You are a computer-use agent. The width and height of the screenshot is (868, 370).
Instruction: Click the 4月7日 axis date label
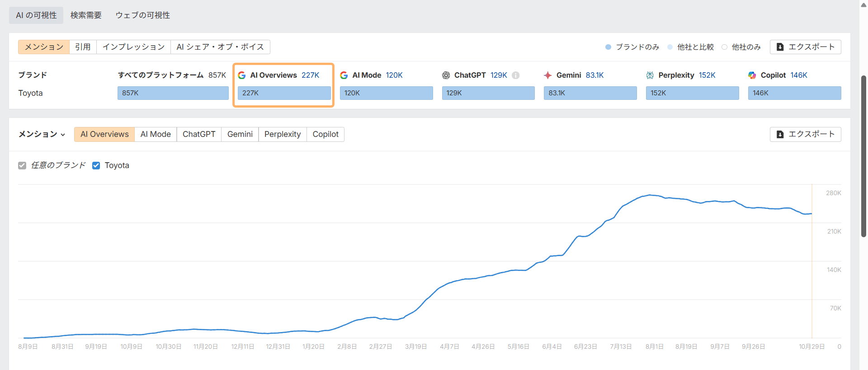[449, 347]
